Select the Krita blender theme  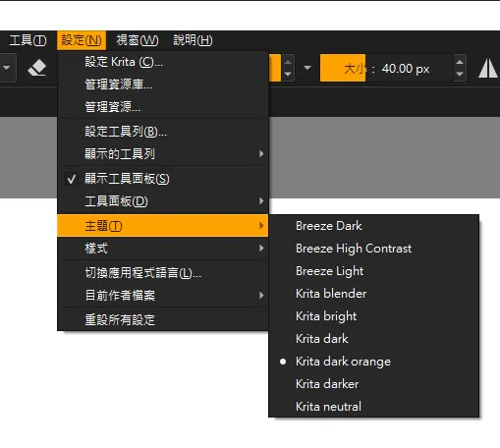373,294
